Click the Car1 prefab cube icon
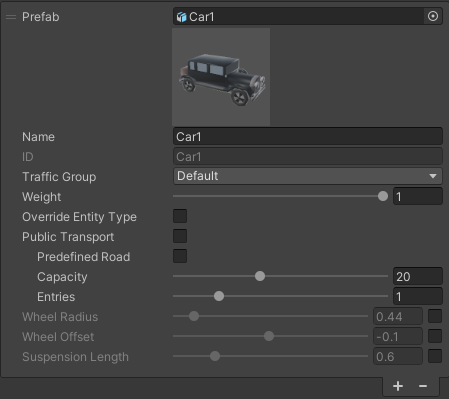449x399 pixels. pos(181,17)
